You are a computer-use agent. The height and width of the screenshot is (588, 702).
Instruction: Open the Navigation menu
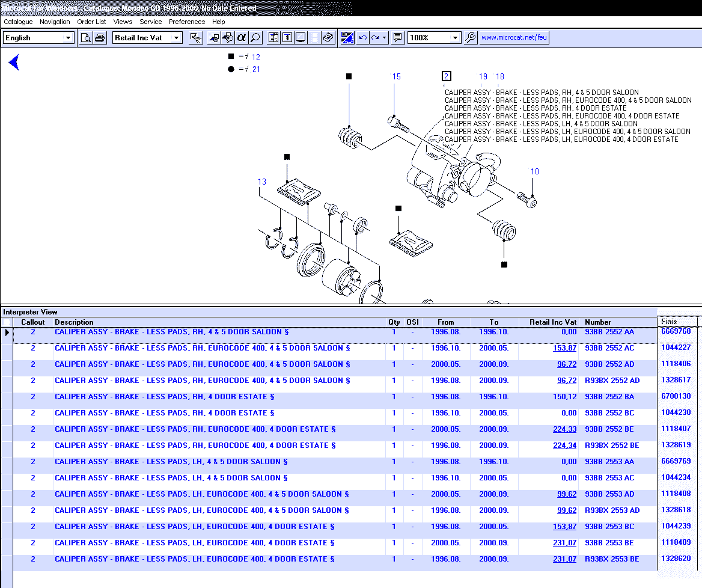tap(55, 22)
